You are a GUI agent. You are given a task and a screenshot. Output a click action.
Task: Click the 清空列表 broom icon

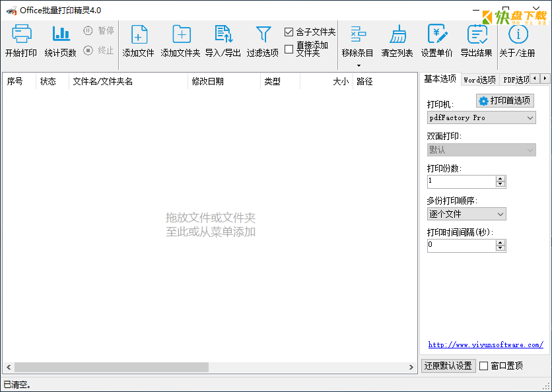[x=397, y=34]
